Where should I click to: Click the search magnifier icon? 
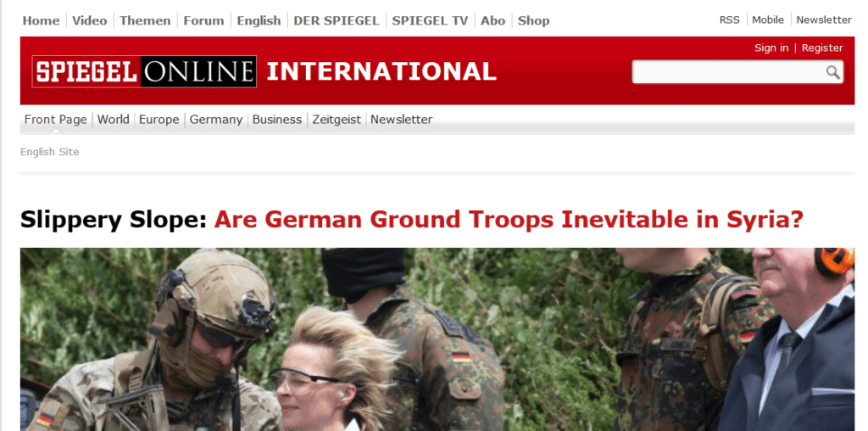tap(832, 72)
